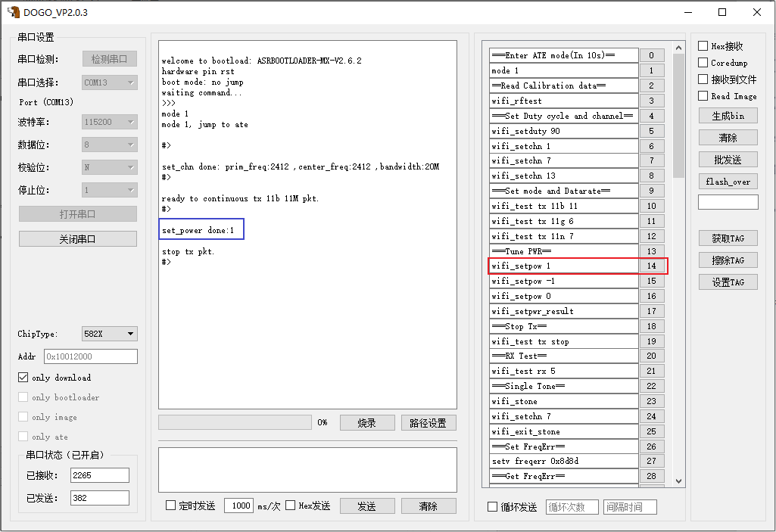The height and width of the screenshot is (532, 776).
Task: Click the 批发送 button
Action: pyautogui.click(x=728, y=160)
